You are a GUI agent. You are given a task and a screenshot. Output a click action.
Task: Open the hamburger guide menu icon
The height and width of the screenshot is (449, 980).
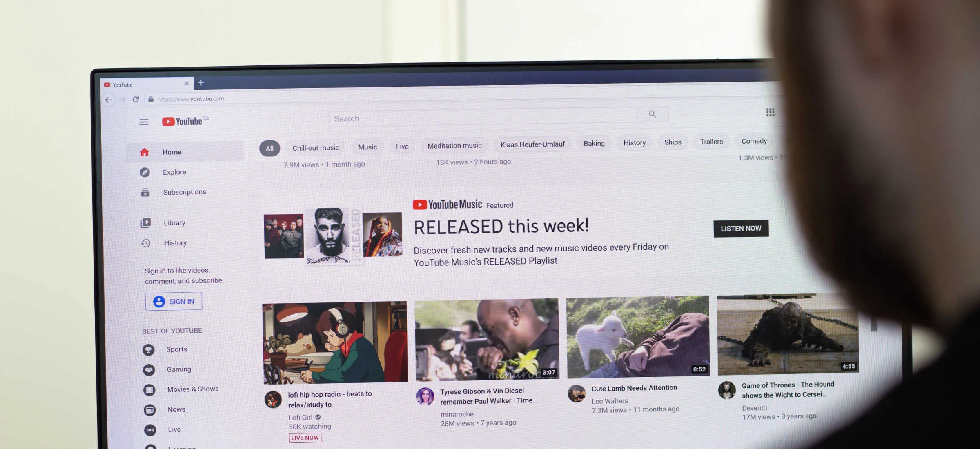click(x=144, y=122)
